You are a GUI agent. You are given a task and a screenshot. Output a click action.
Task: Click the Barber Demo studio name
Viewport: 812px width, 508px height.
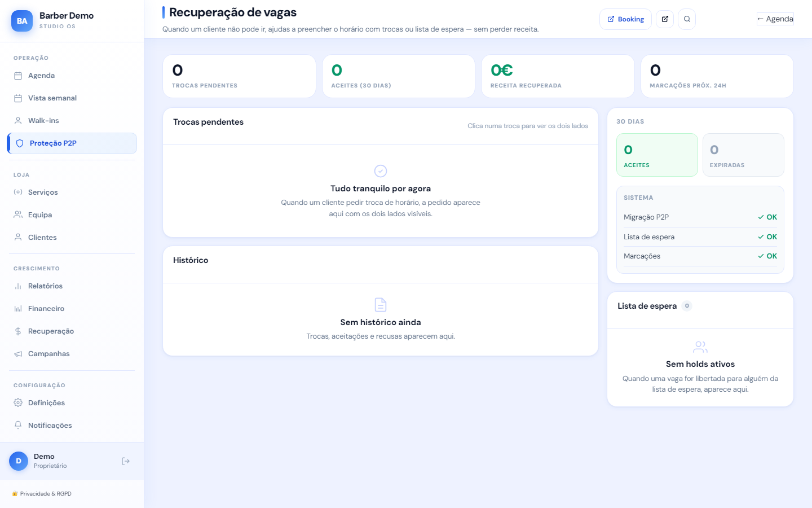point(67,16)
